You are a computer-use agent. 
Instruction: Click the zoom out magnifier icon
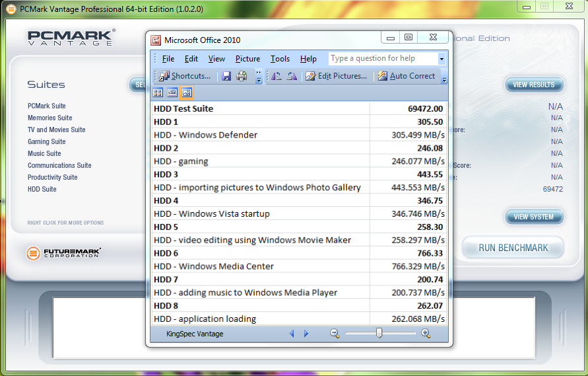click(x=335, y=334)
